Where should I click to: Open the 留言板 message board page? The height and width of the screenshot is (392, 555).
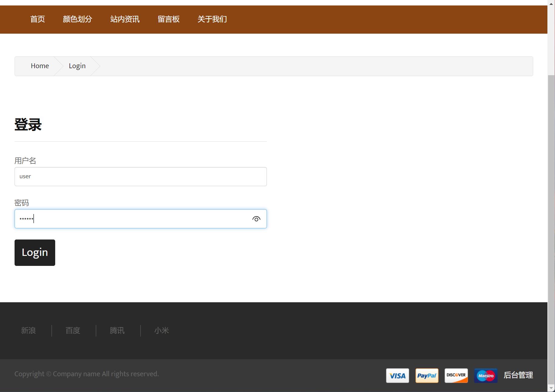(168, 19)
